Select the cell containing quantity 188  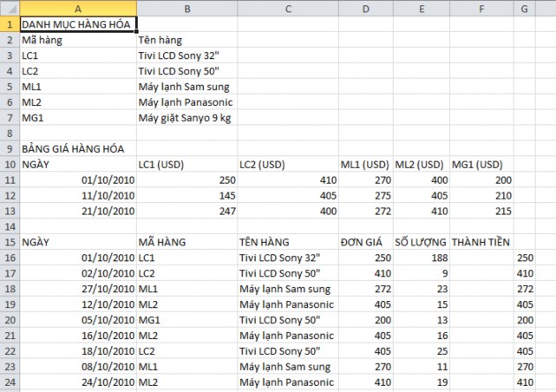coord(421,258)
